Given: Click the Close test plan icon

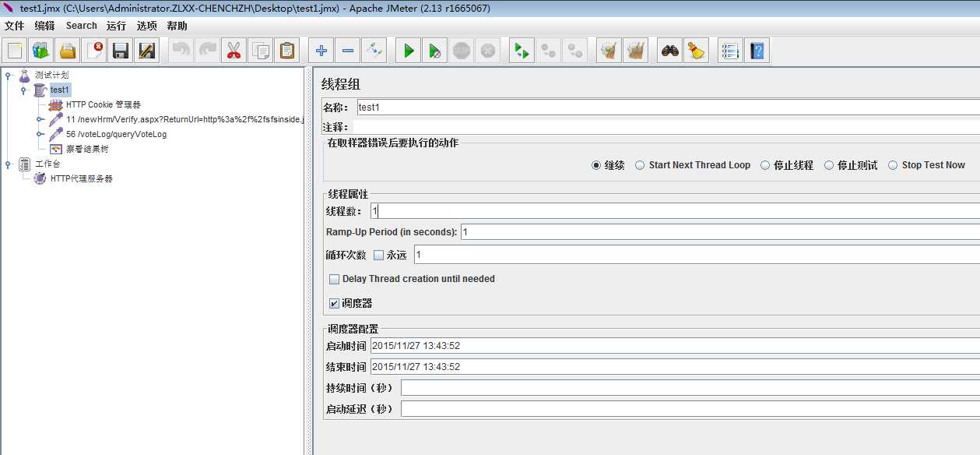Looking at the screenshot, I should (x=94, y=51).
